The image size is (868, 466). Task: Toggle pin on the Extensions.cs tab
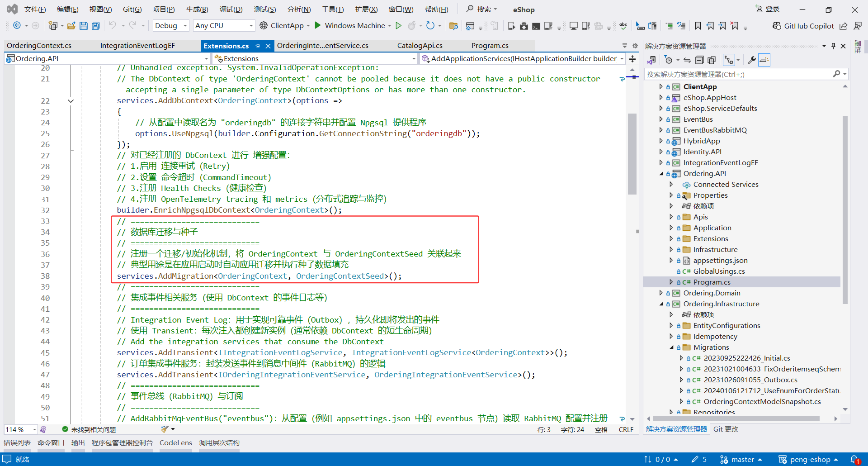point(257,46)
